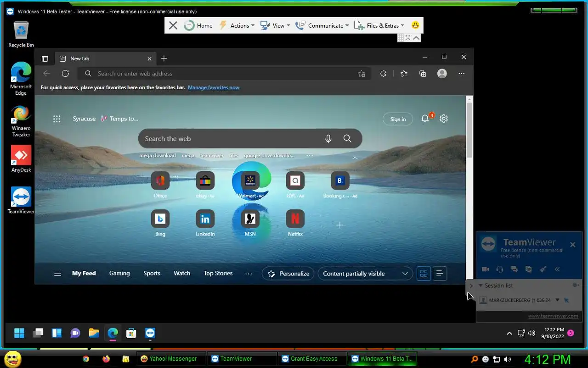Add this page to favorites star icon
This screenshot has height=368, width=588.
pyautogui.click(x=362, y=74)
